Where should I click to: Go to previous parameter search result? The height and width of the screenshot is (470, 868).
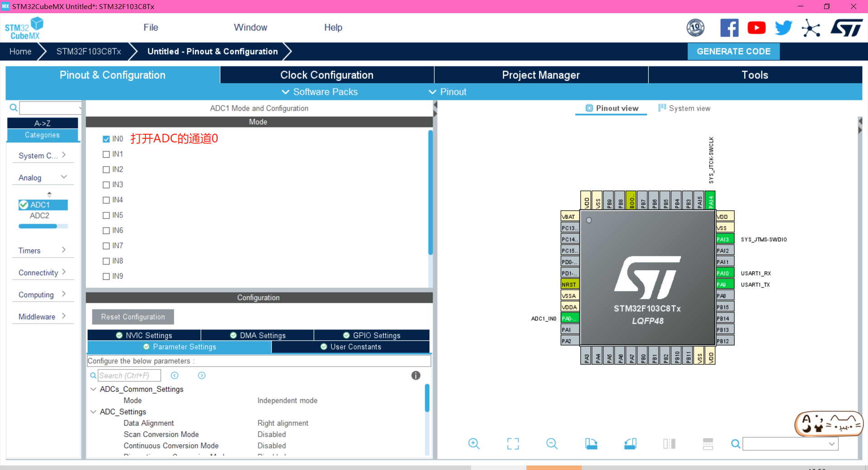click(x=175, y=376)
